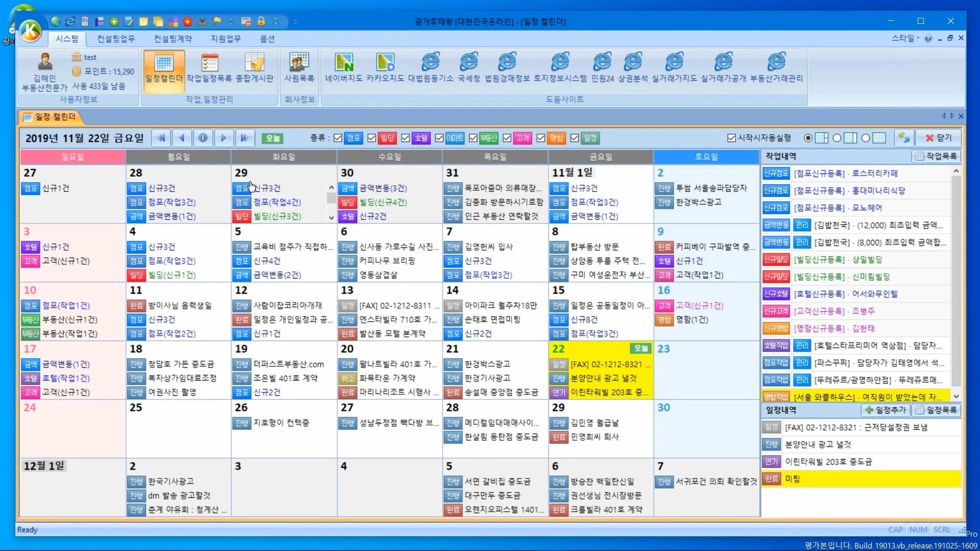
Task: Open 작업일정목록 work schedule list
Action: click(x=209, y=68)
